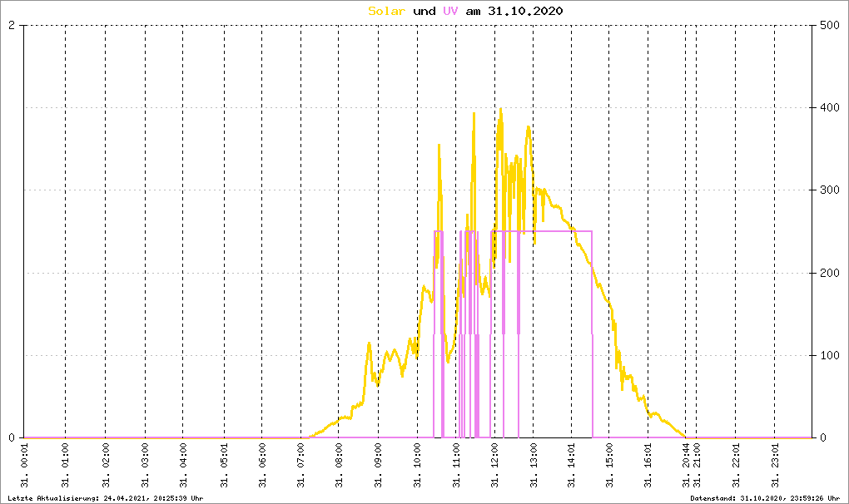Click the '31. 16:01' time axis label
849x504 pixels.
coord(648,466)
